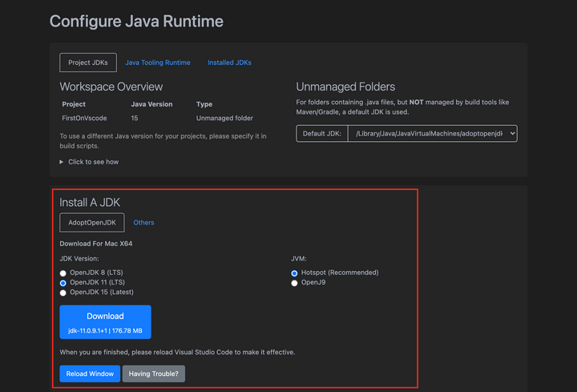Switch to the Installed JDKs tab
This screenshot has width=577, height=392.
pyautogui.click(x=229, y=63)
